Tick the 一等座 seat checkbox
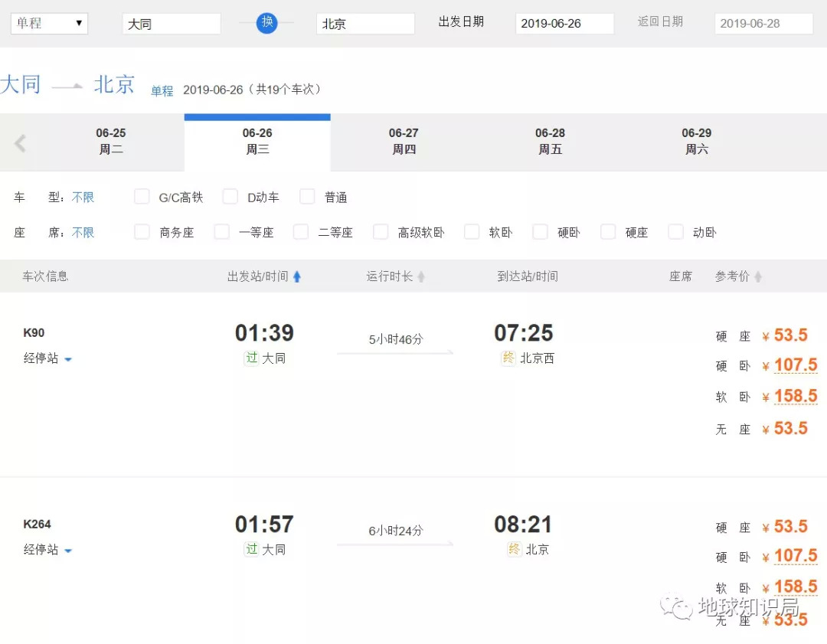The image size is (827, 644). [221, 231]
